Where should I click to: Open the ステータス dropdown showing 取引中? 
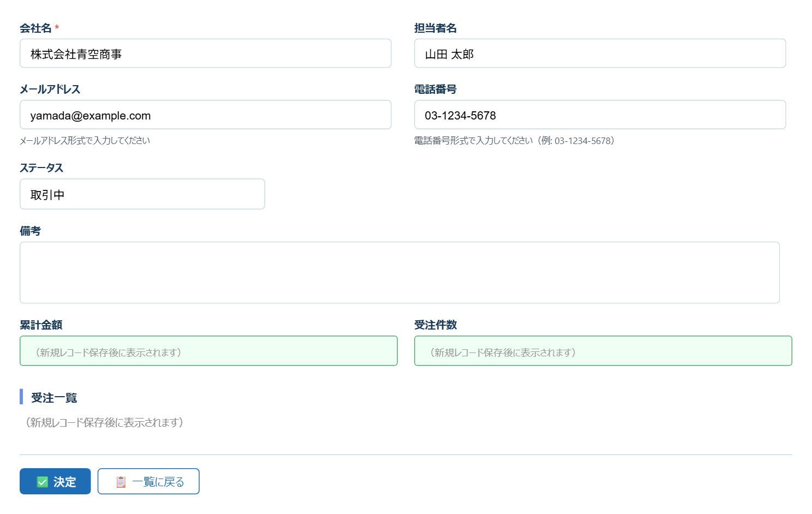[x=142, y=194]
